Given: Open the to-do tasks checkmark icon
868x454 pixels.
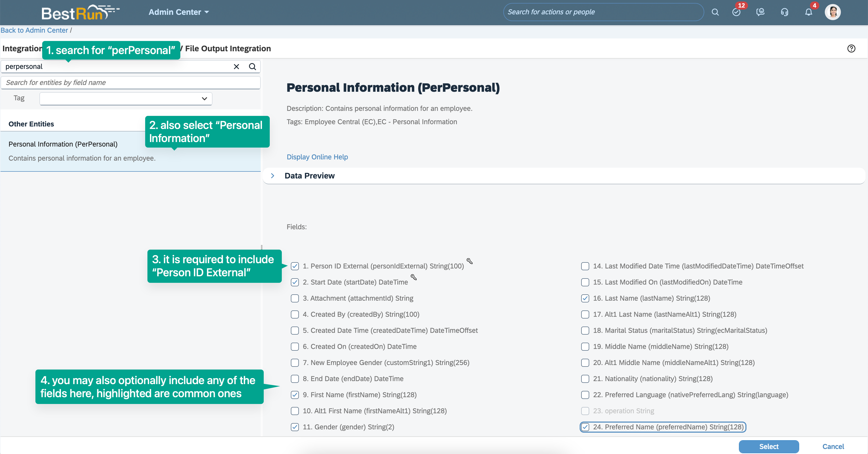Looking at the screenshot, I should (736, 12).
